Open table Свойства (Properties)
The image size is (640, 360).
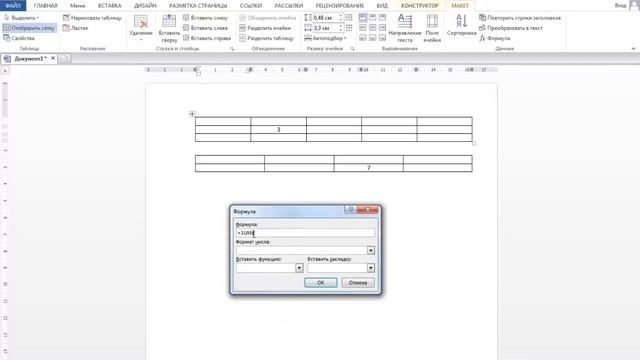[x=19, y=38]
